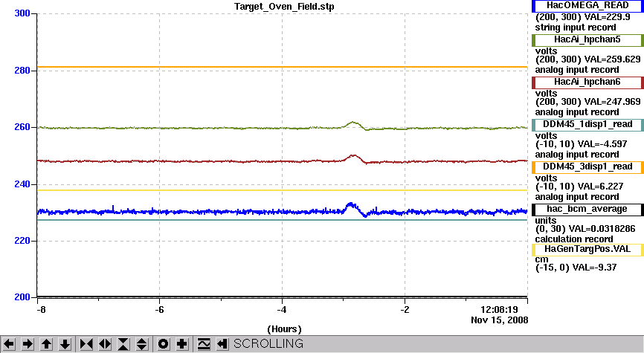Click the bump peak on the blue curve
Screen dimensions: 644x353
tap(350, 204)
